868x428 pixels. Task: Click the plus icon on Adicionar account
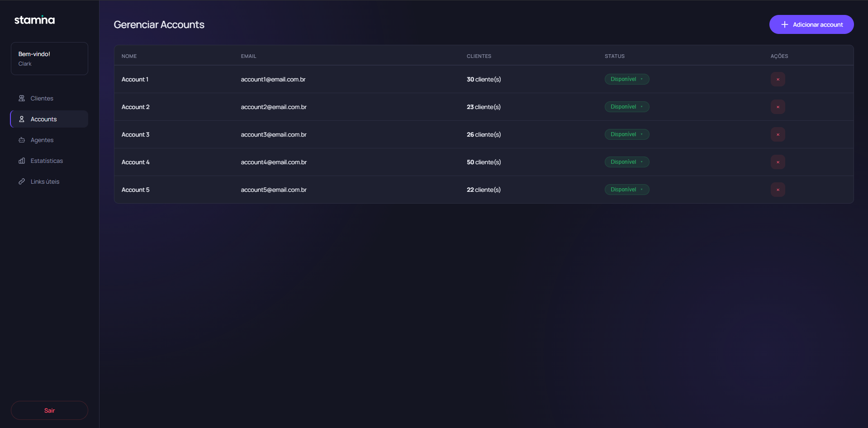[x=785, y=24]
